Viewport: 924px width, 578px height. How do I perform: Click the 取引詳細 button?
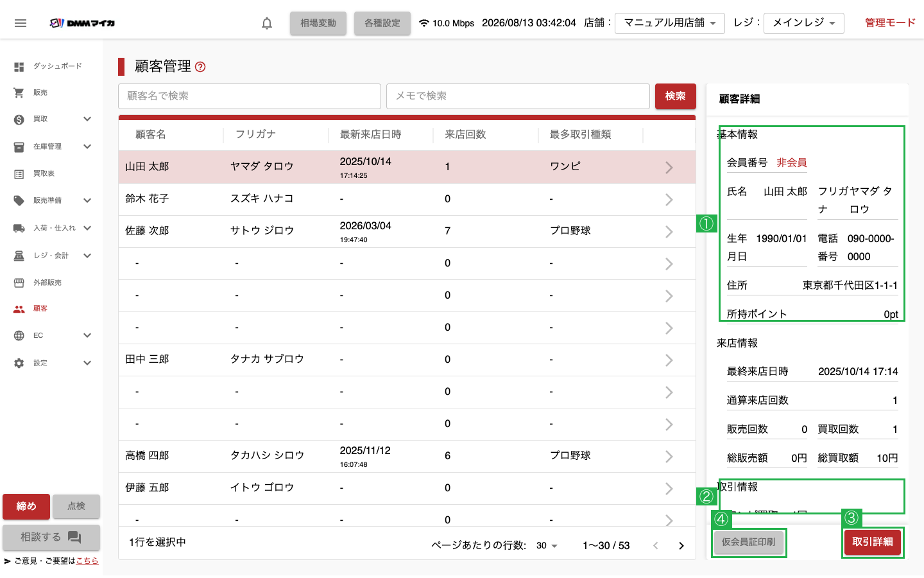[873, 542]
